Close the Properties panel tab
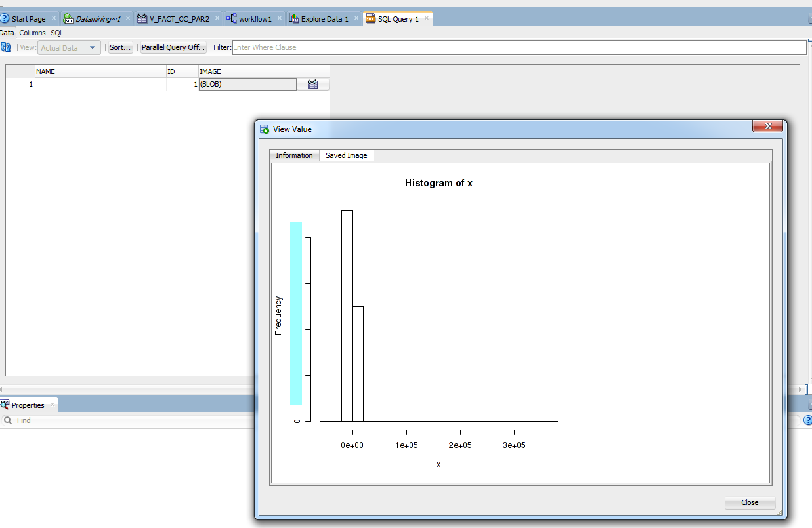The height and width of the screenshot is (528, 812). point(53,405)
